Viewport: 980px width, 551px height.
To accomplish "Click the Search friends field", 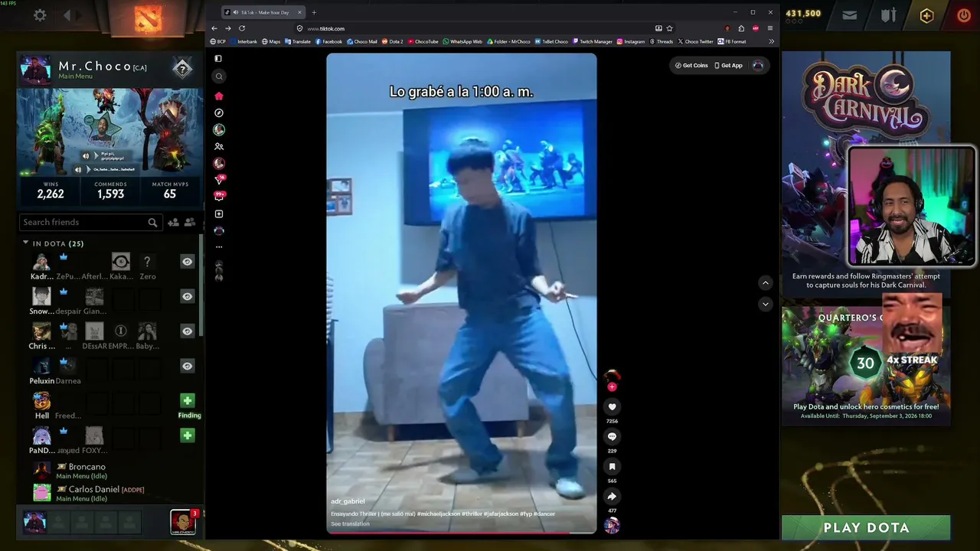I will (x=89, y=222).
